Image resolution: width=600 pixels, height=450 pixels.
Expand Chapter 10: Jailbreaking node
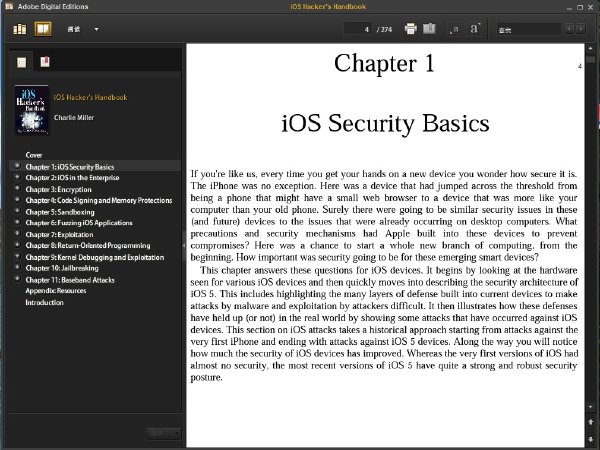[17, 267]
